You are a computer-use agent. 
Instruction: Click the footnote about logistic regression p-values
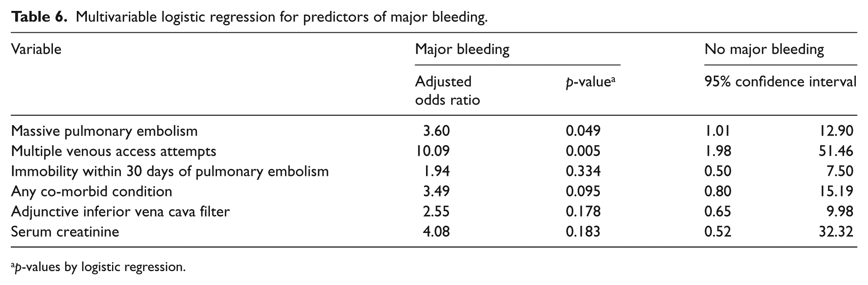pyautogui.click(x=98, y=267)
